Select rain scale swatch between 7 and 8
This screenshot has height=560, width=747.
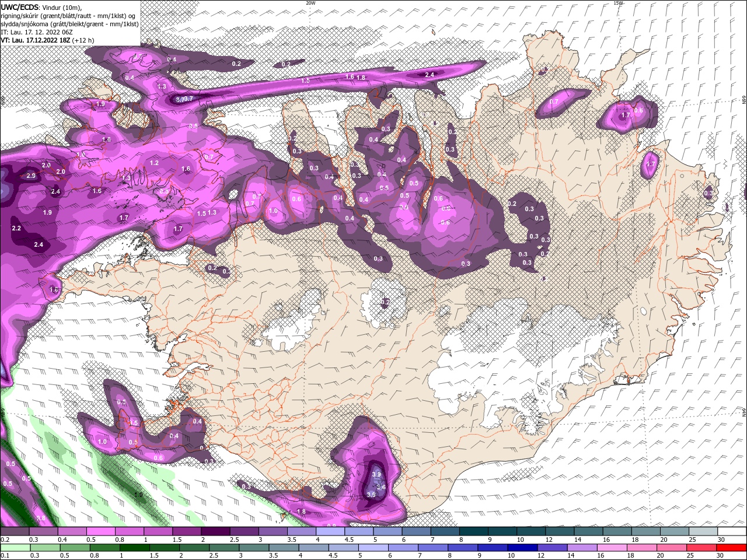tap(433, 547)
